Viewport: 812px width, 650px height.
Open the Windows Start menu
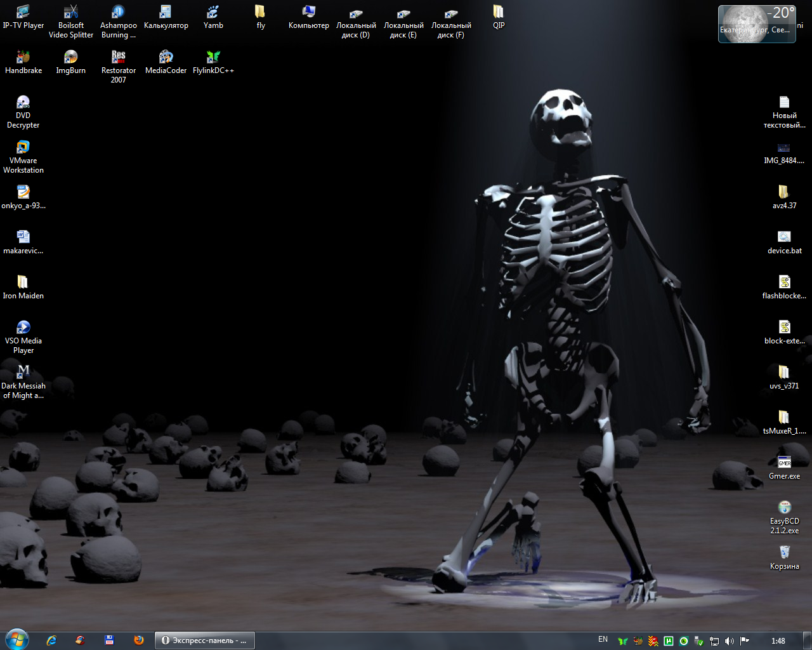pyautogui.click(x=16, y=640)
